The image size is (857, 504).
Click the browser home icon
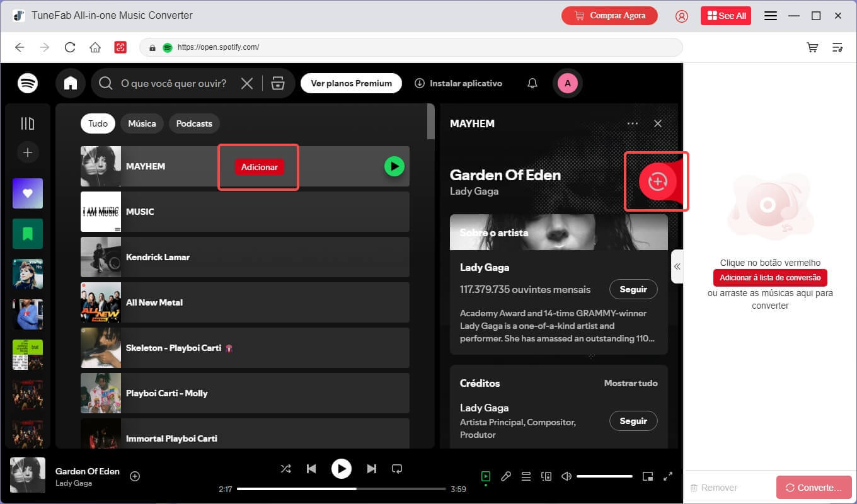click(95, 47)
